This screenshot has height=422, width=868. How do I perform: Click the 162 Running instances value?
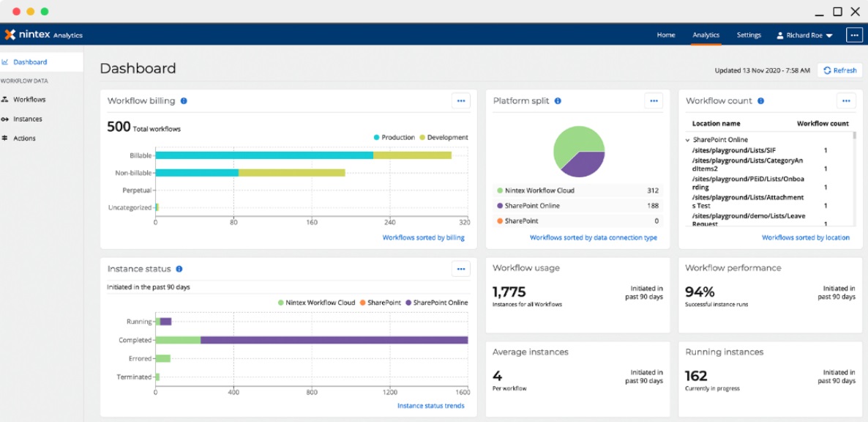696,376
